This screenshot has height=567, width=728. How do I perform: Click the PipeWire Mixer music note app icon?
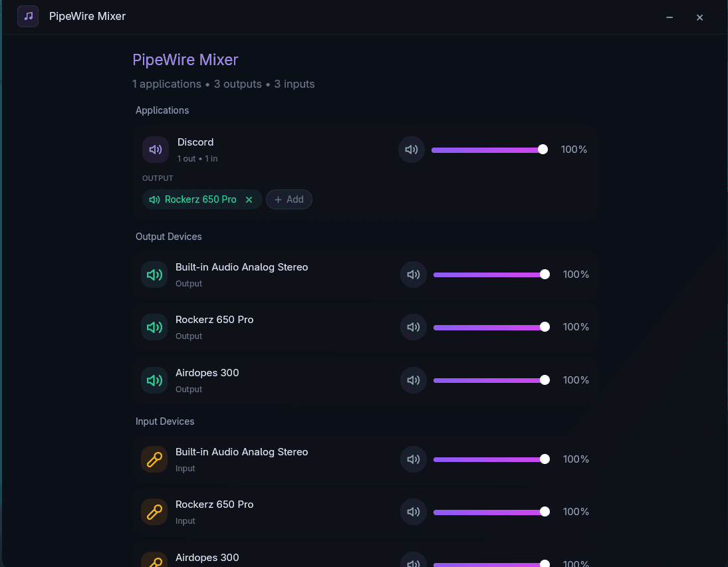tap(28, 16)
